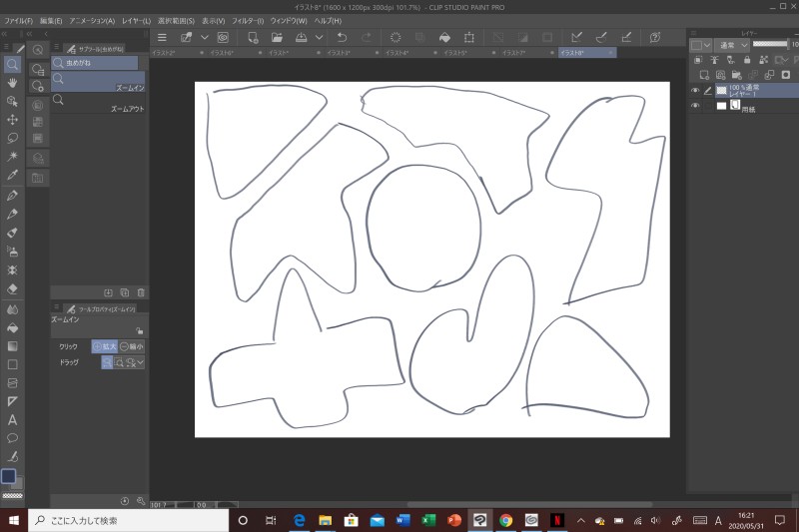This screenshot has width=799, height=532.
Task: Select the Lasso selection tool
Action: pyautogui.click(x=12, y=138)
